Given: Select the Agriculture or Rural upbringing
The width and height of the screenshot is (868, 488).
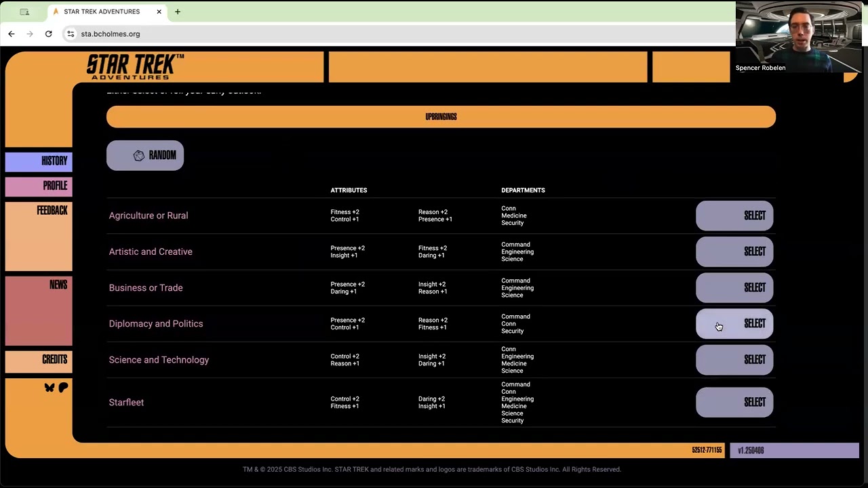Looking at the screenshot, I should (x=734, y=216).
